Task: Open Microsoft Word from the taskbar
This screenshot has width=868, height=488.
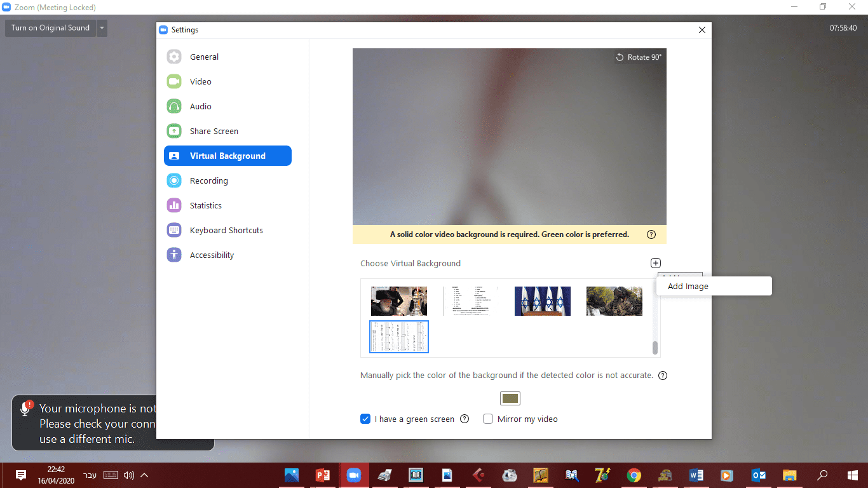Action: click(x=696, y=475)
